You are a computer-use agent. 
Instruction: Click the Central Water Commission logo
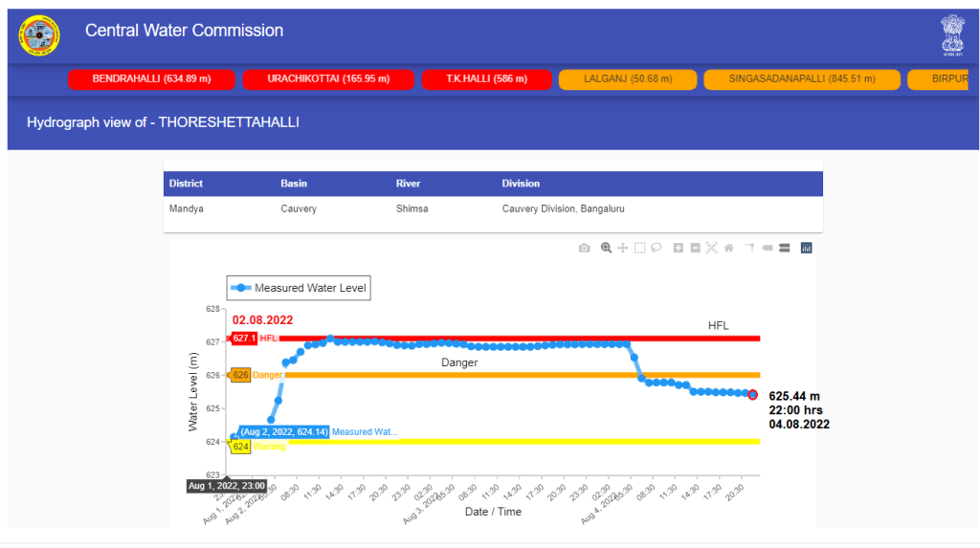[x=39, y=35]
